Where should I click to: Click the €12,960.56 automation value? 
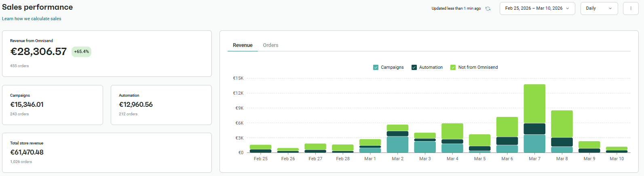[136, 105]
